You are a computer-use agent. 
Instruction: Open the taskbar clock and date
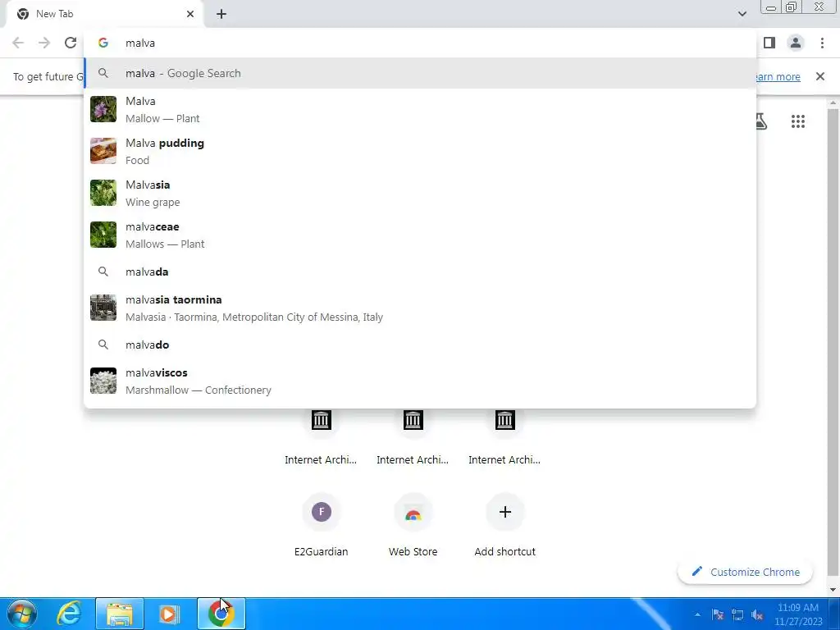click(x=798, y=614)
